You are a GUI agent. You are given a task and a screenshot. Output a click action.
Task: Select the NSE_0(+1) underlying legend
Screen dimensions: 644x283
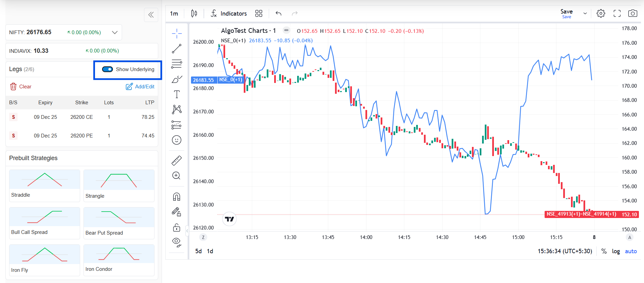click(233, 41)
